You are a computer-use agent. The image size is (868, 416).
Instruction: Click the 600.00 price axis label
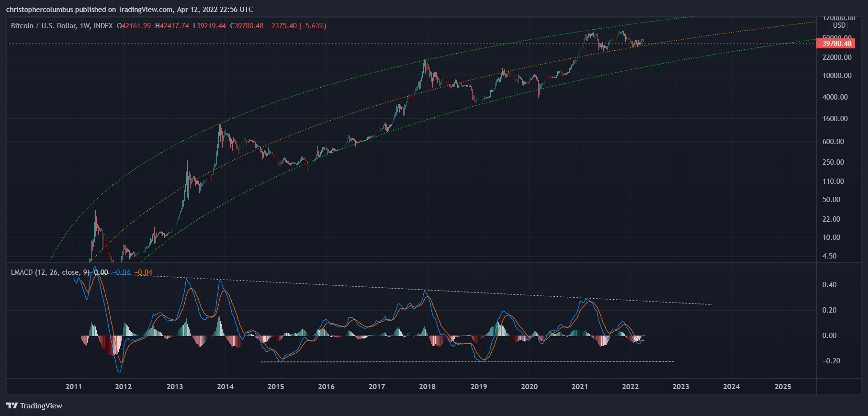(833, 142)
